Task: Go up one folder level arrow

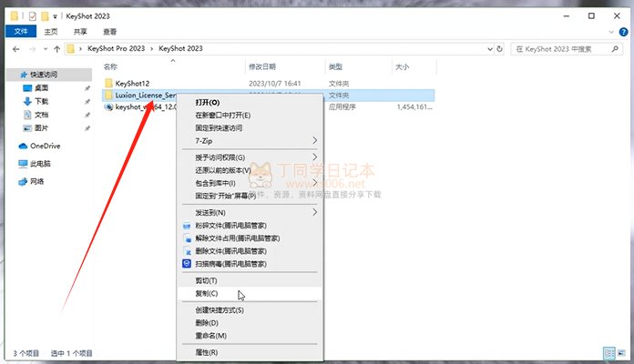Action: [x=56, y=49]
